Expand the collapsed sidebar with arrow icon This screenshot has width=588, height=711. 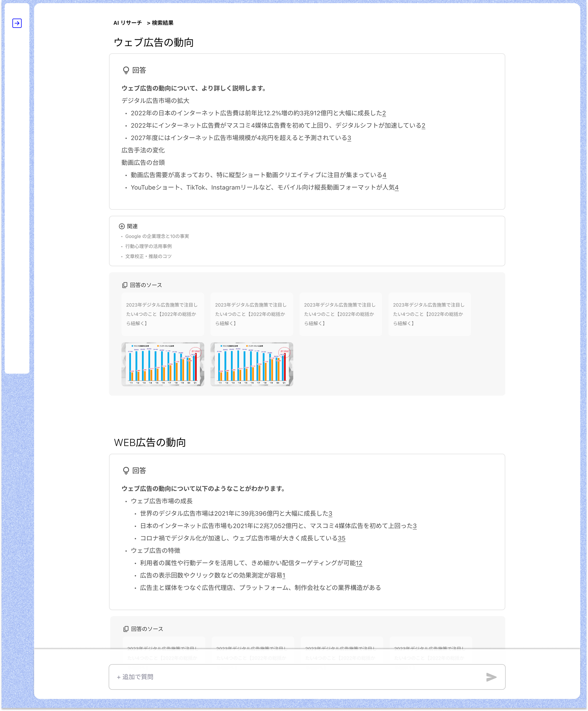(x=17, y=23)
